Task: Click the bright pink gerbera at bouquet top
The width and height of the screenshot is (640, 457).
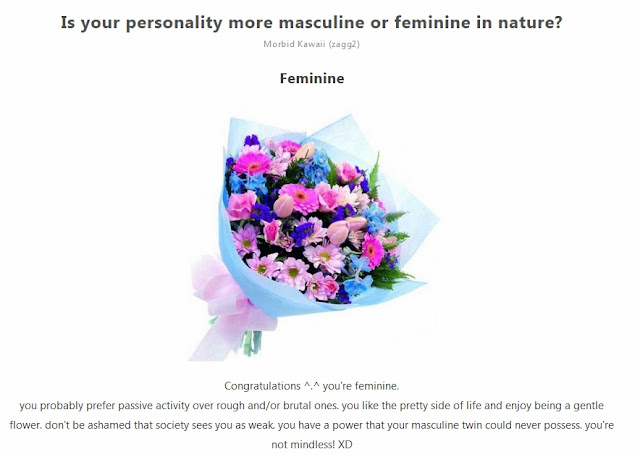Action: tap(252, 163)
